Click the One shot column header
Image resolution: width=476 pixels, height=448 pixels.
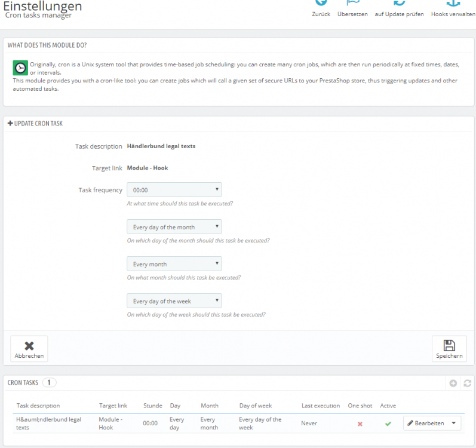point(360,406)
